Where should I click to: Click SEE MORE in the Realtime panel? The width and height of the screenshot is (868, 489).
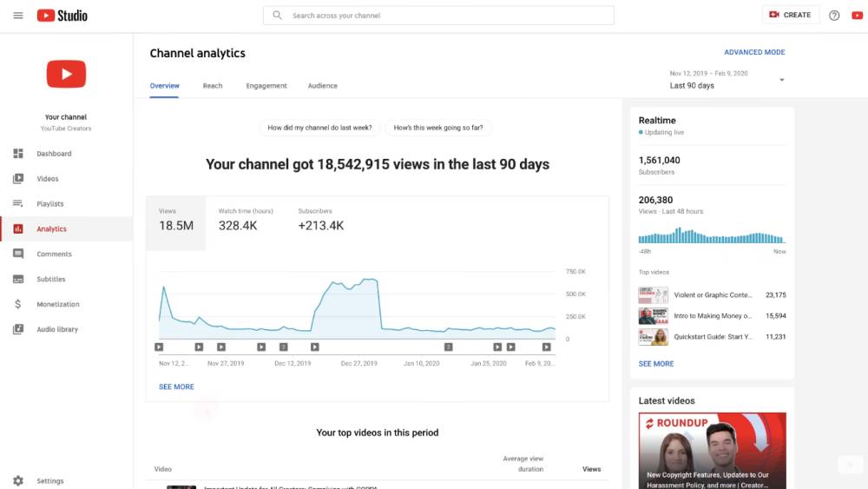coord(656,364)
